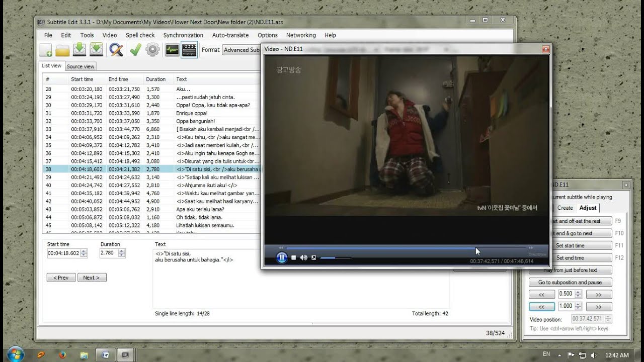This screenshot has width=644, height=362.
Task: Open the Synchronization menu
Action: tap(183, 35)
